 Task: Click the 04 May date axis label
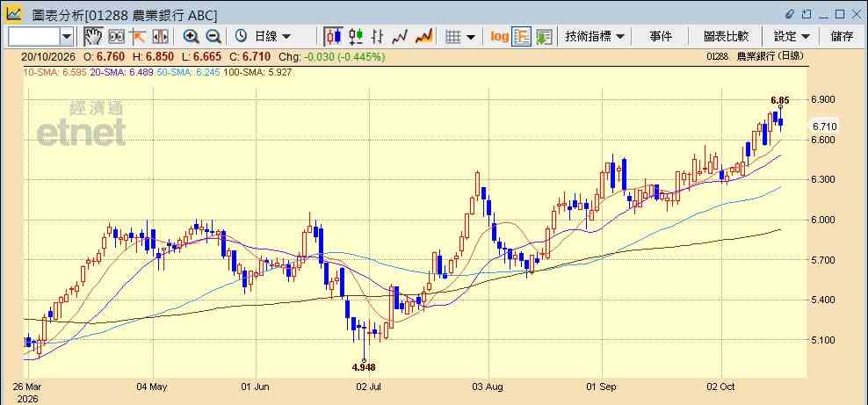coord(152,387)
